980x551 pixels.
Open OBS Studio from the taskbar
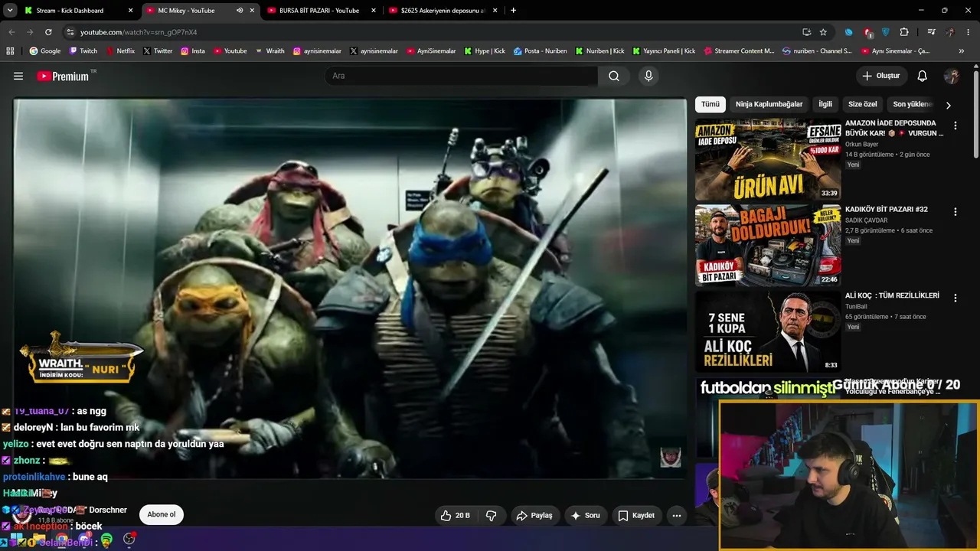129,540
